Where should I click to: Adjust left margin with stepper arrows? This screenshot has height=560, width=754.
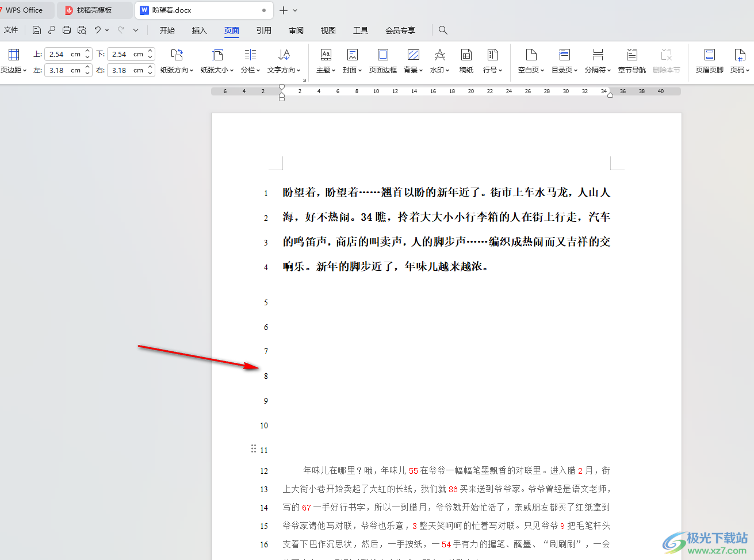click(87, 70)
